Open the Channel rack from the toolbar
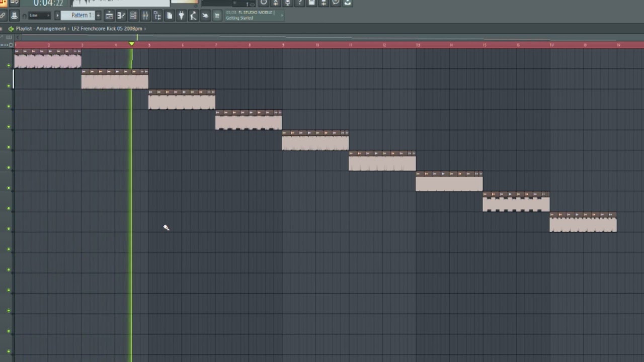This screenshot has height=362, width=644. 133,16
